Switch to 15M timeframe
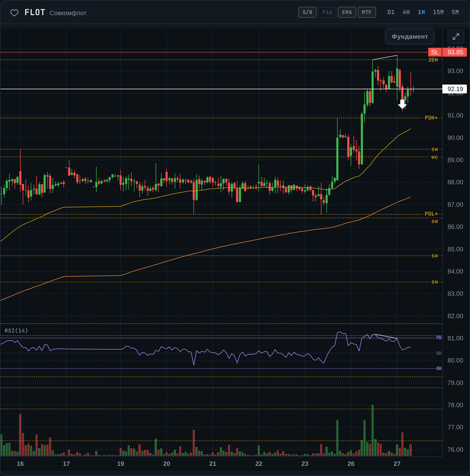This screenshot has width=470, height=476. pyautogui.click(x=438, y=12)
